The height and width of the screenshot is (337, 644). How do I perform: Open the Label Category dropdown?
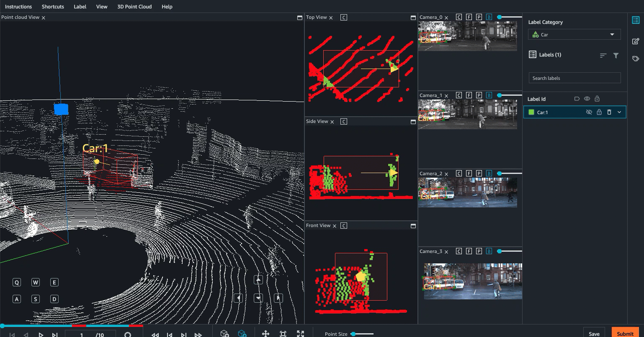574,35
